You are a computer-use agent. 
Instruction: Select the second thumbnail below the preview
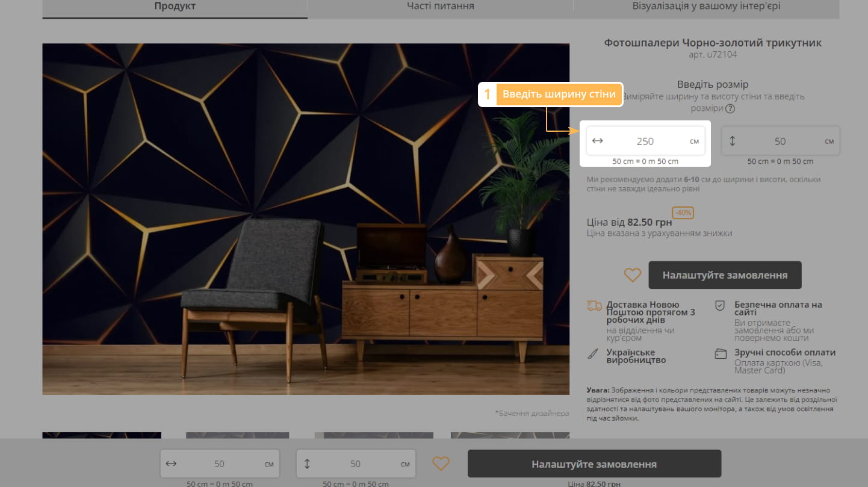tap(237, 435)
